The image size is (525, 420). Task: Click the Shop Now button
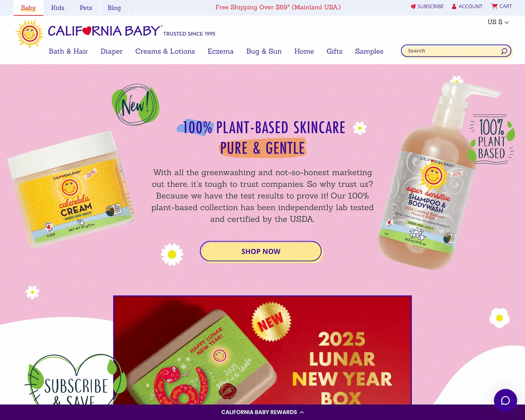pyautogui.click(x=261, y=251)
